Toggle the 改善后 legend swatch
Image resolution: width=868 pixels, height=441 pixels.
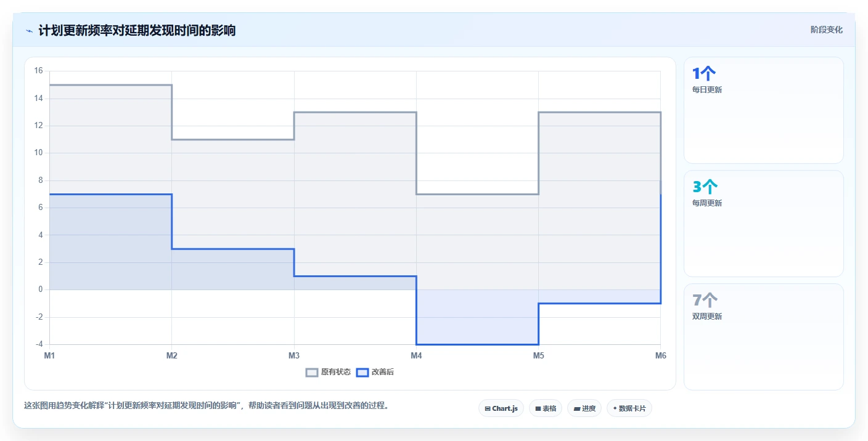362,372
